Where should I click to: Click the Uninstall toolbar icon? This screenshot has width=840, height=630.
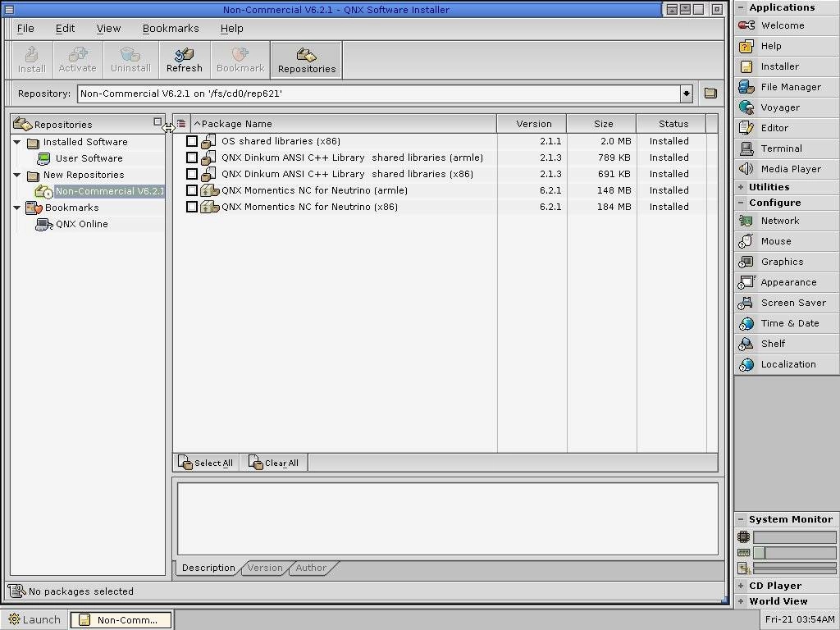coord(130,60)
